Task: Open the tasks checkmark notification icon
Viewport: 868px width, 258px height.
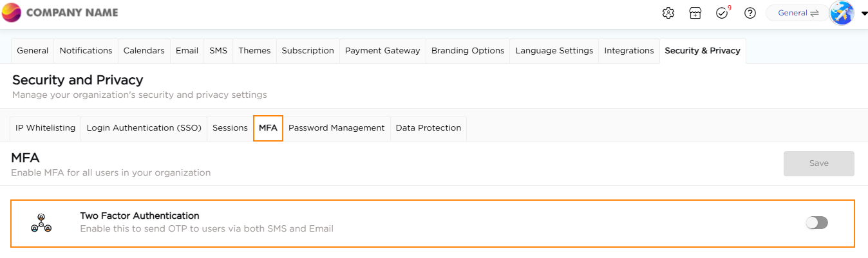Action: click(x=722, y=13)
